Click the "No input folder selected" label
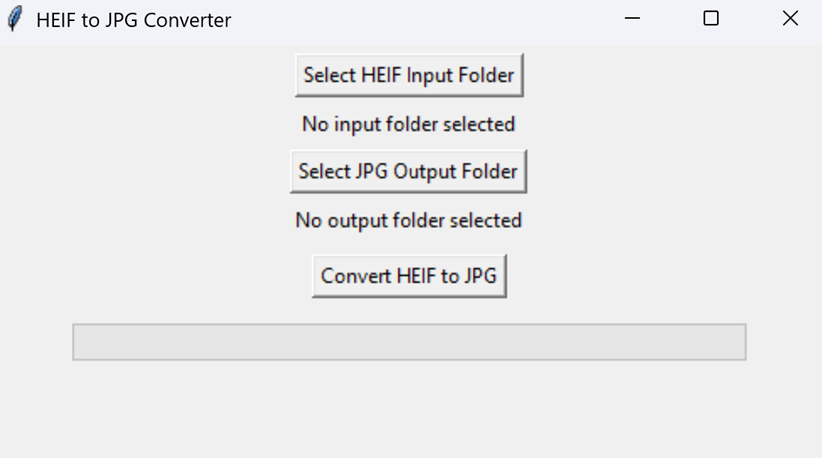 pos(408,124)
